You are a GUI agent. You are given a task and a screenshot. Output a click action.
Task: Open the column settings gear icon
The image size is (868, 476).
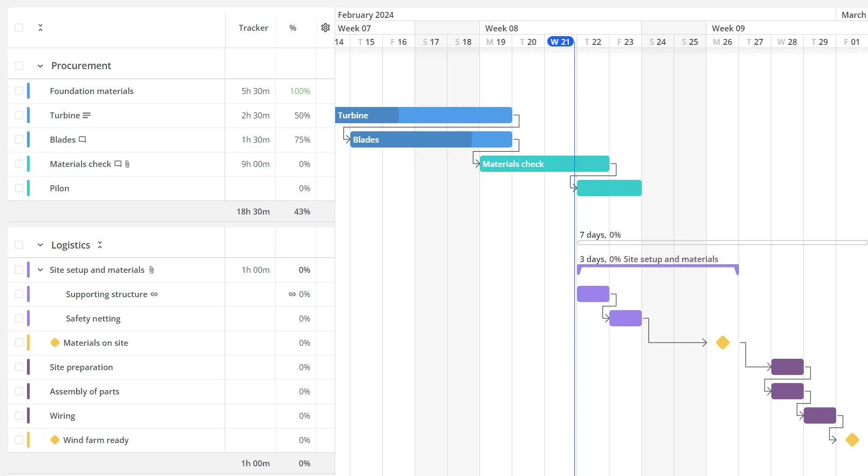325,28
